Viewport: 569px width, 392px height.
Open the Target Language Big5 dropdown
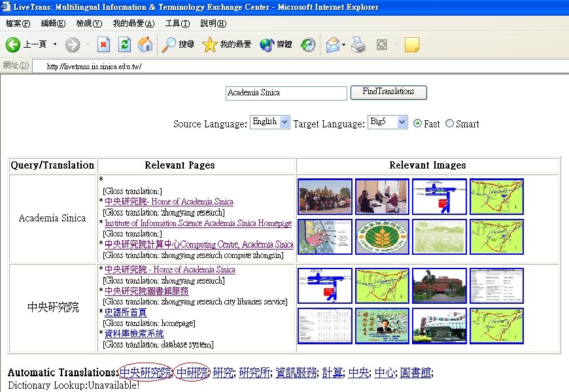387,122
